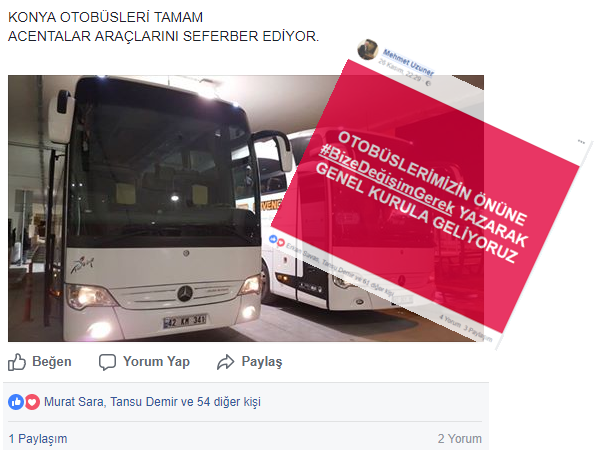Open Mehmet Uzuner's profile picture

(367, 49)
